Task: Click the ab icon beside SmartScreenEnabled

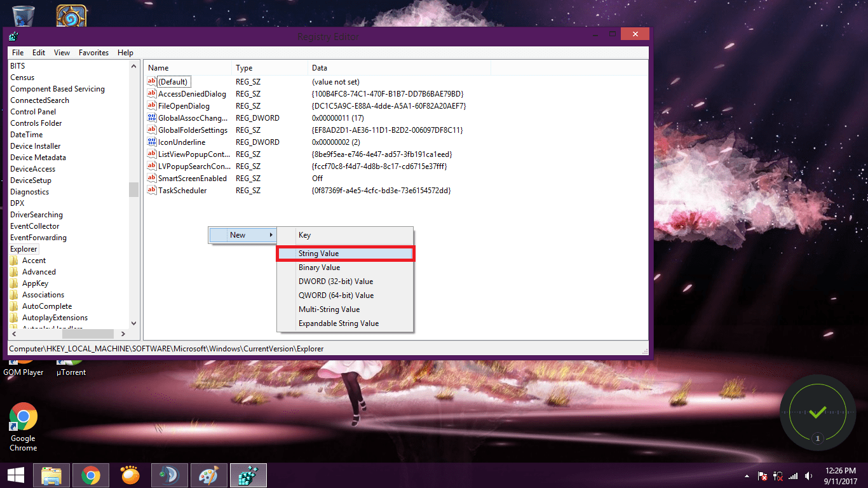Action: click(152, 178)
